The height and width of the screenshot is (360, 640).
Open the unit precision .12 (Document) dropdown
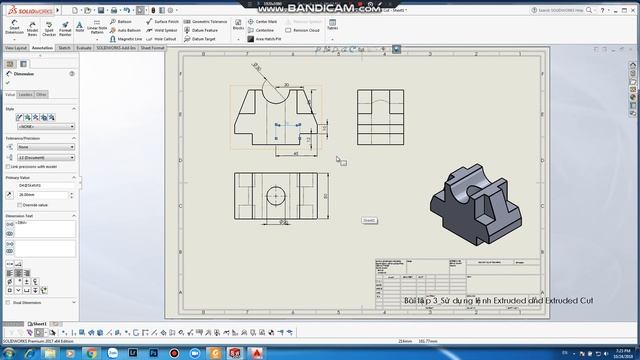pyautogui.click(x=46, y=158)
